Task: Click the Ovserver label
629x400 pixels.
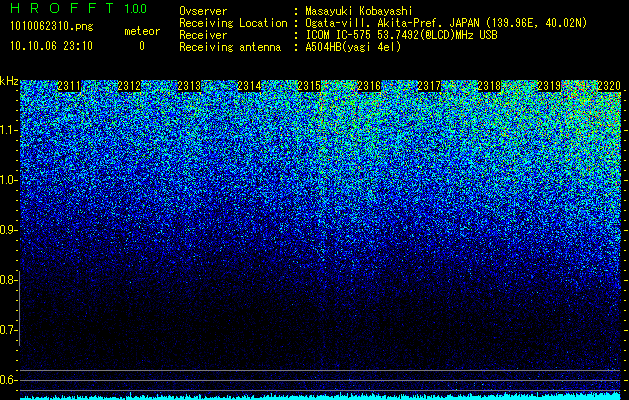Action: [203, 11]
